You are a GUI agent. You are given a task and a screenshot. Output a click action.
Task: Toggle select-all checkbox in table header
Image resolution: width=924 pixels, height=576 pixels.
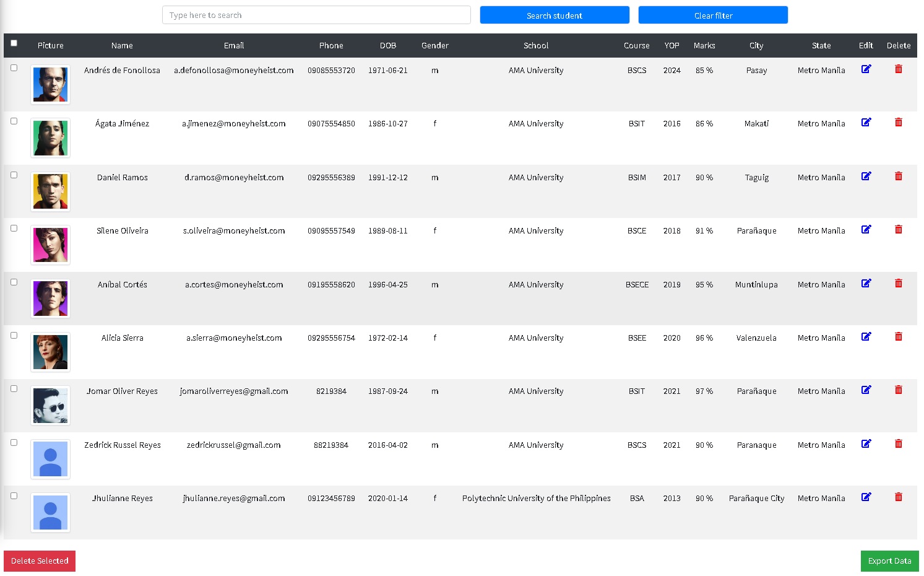click(14, 43)
